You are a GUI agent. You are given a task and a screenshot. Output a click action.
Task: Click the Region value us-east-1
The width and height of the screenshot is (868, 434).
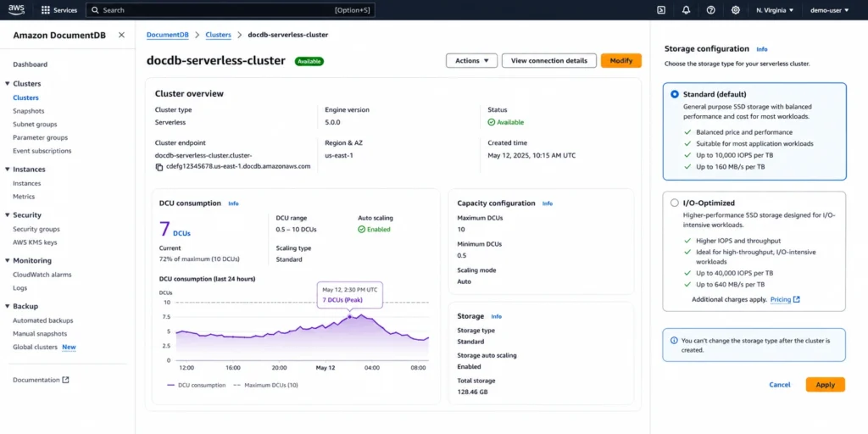(339, 156)
